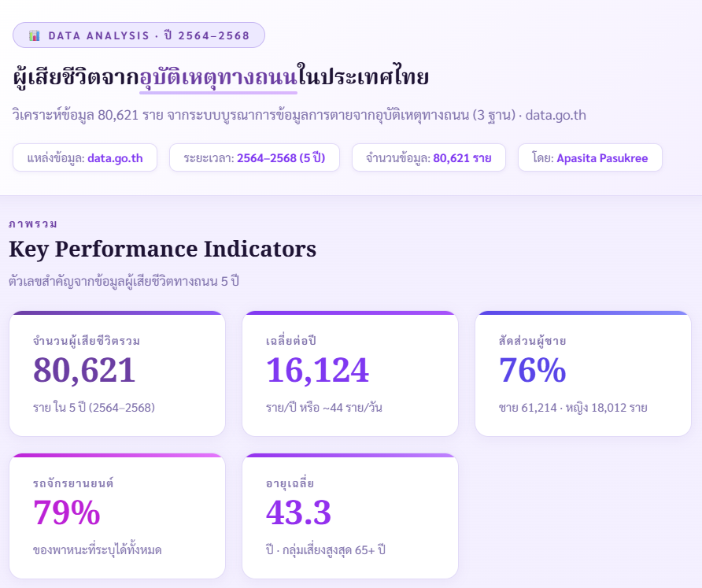Click the Apasita Pasukree author chip

point(589,157)
